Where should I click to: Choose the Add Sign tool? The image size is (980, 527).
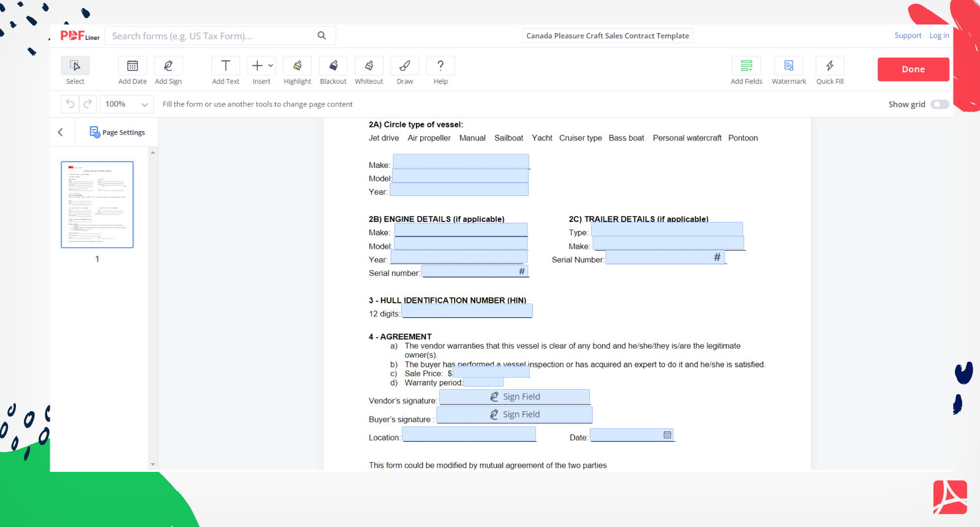click(x=168, y=70)
